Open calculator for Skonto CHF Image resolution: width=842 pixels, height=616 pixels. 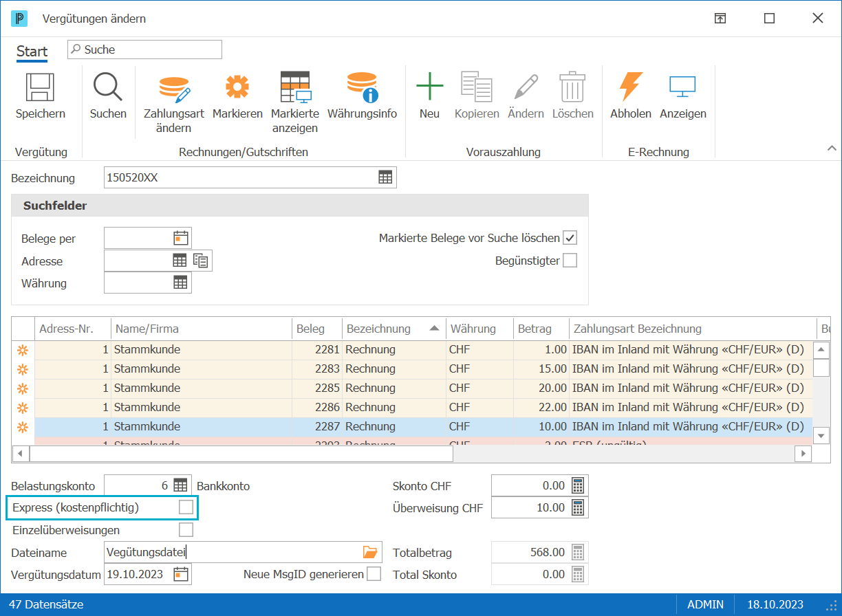tap(578, 485)
